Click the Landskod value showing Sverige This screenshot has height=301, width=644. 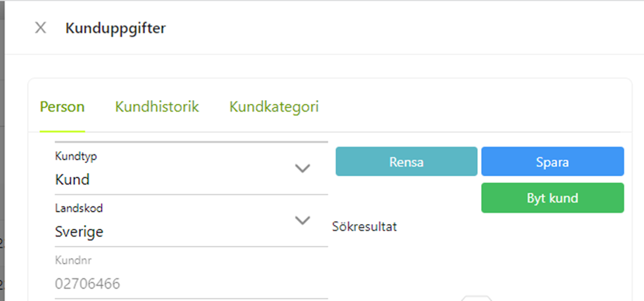coord(79,233)
